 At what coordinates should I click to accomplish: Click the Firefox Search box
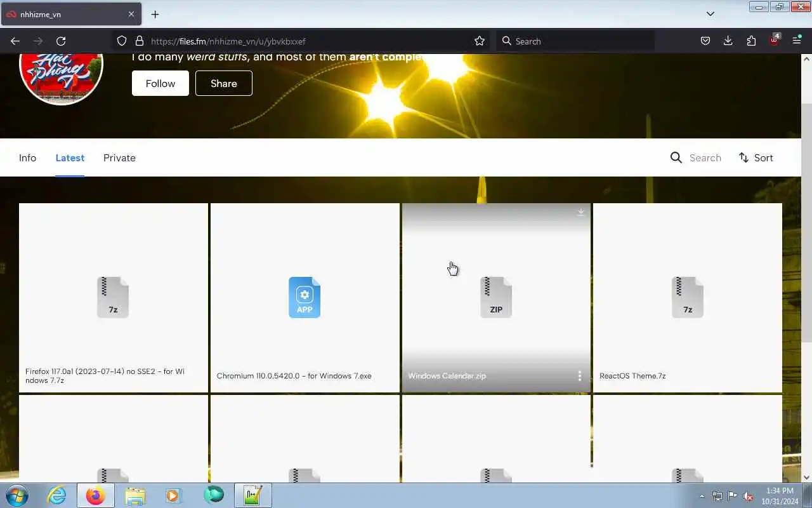(x=576, y=41)
